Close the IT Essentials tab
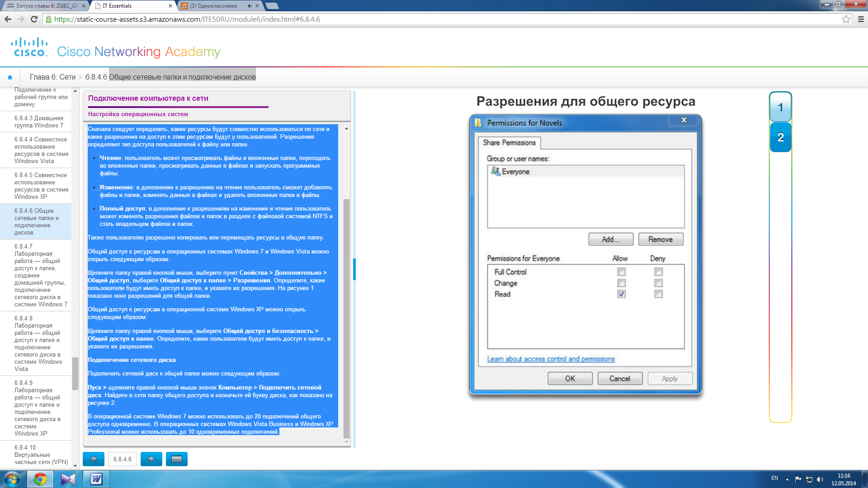 click(170, 6)
